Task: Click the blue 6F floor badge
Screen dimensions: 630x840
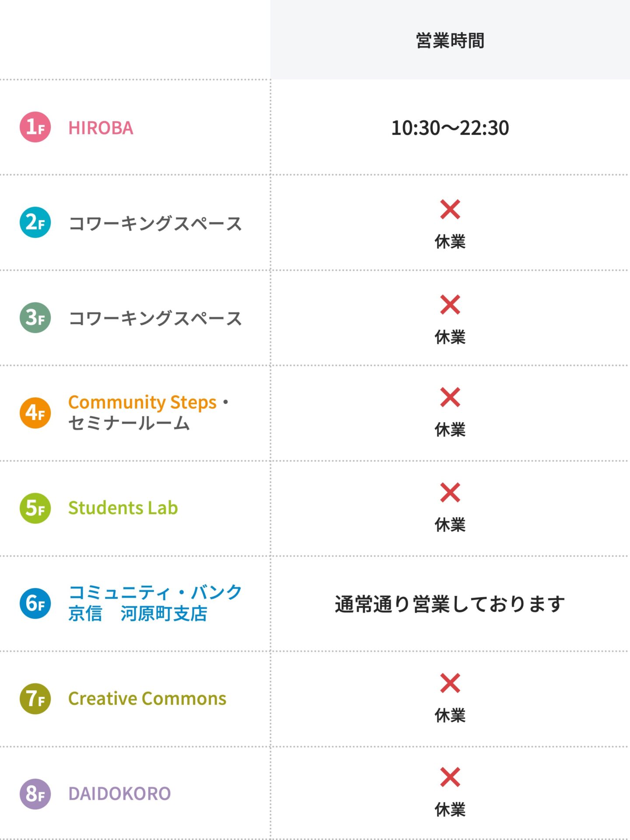Action: pyautogui.click(x=35, y=603)
